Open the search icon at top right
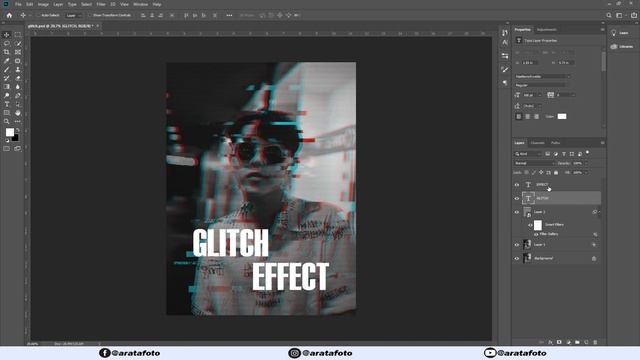Viewport: 640px width, 360px height. (609, 15)
